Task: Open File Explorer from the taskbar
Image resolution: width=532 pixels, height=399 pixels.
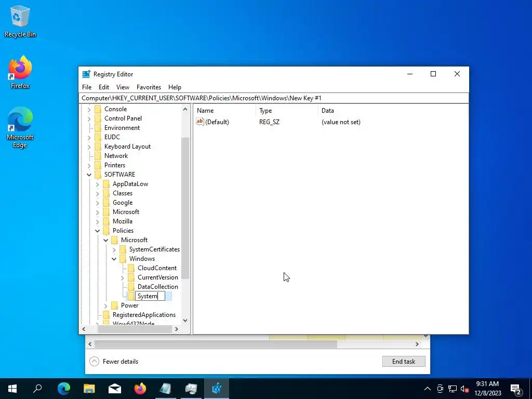Action: [89, 389]
